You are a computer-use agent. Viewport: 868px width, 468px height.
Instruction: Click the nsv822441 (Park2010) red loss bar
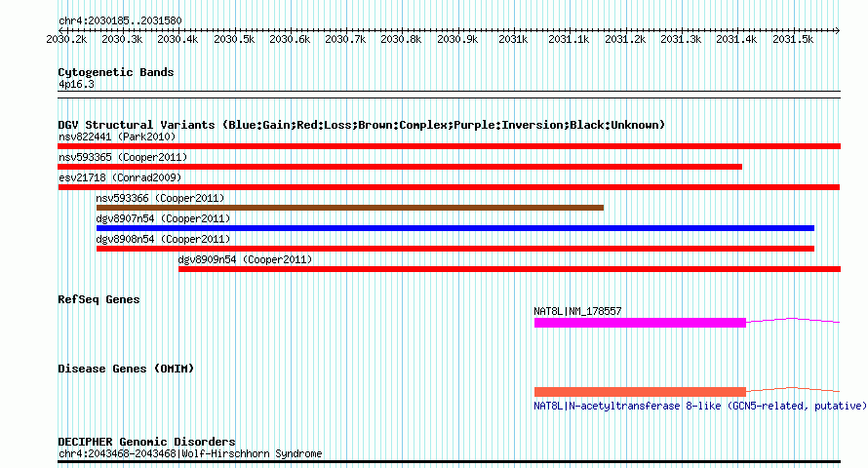click(x=449, y=146)
